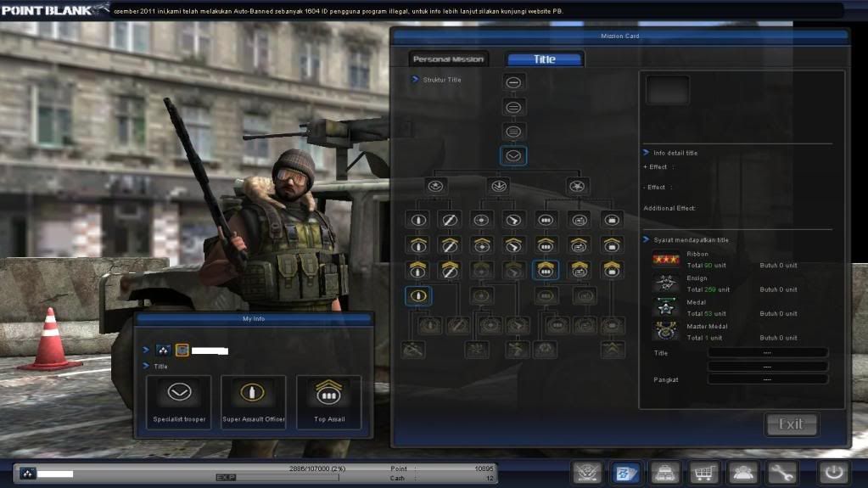Select the down-arrow branch title icon

(498, 186)
